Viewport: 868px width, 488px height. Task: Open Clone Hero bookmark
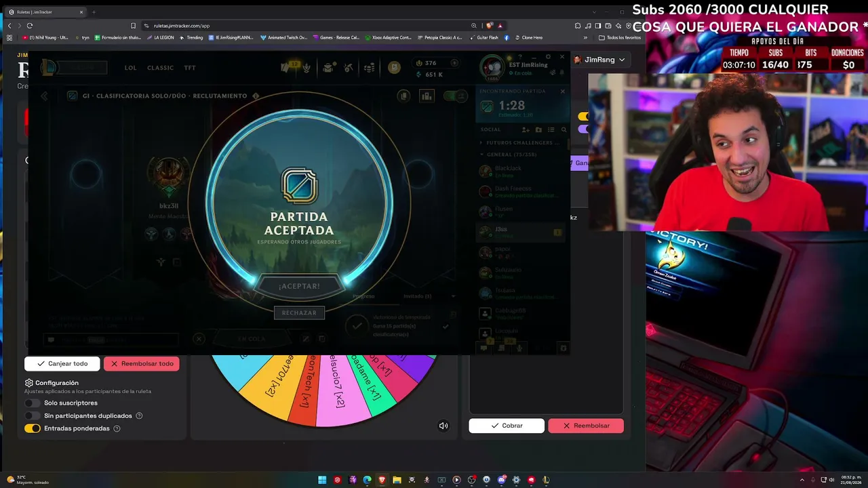click(x=529, y=38)
